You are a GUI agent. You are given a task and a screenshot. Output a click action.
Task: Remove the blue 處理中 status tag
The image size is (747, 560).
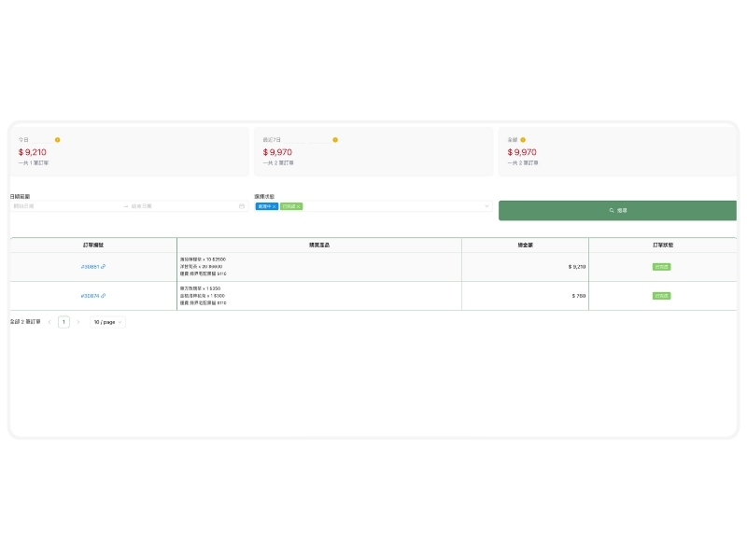275,206
